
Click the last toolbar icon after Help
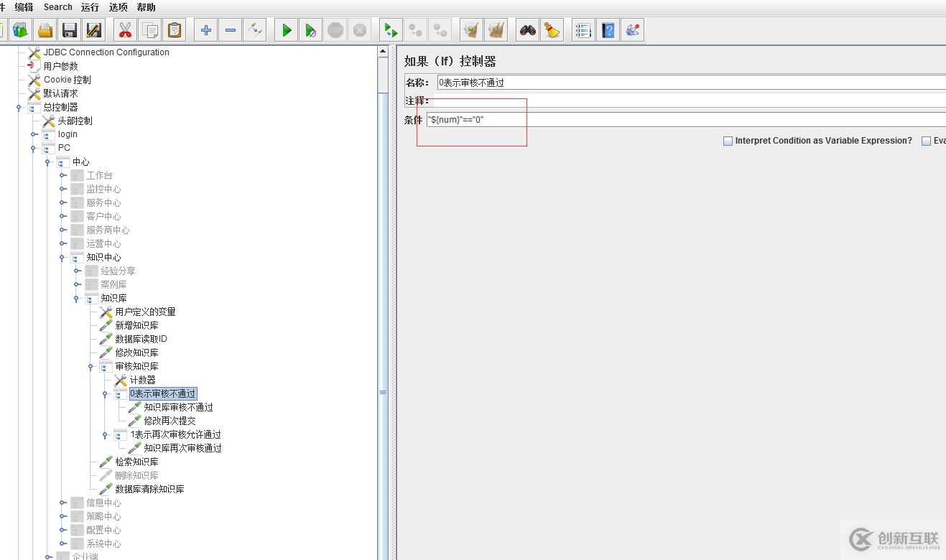[x=632, y=30]
